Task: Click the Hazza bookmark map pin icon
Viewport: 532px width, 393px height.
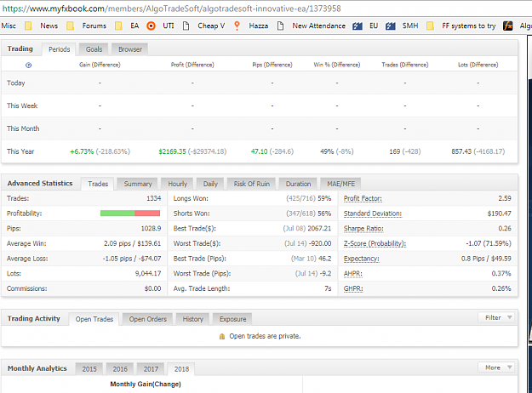Action: (x=237, y=26)
